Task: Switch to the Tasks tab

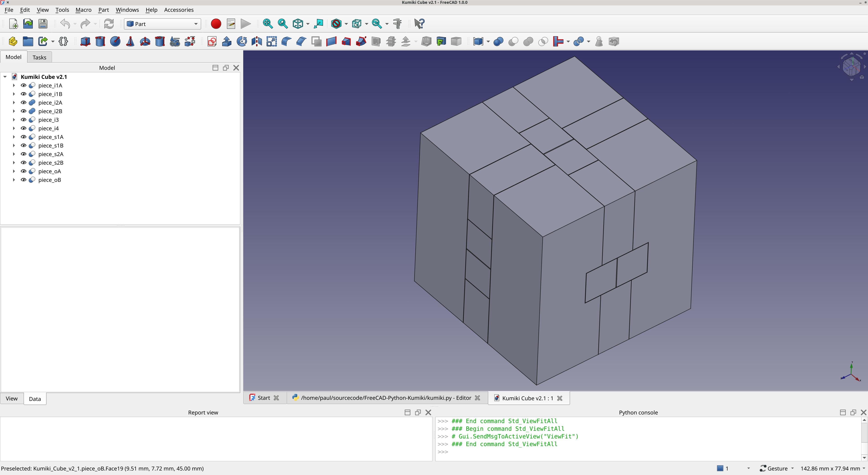Action: coord(39,57)
